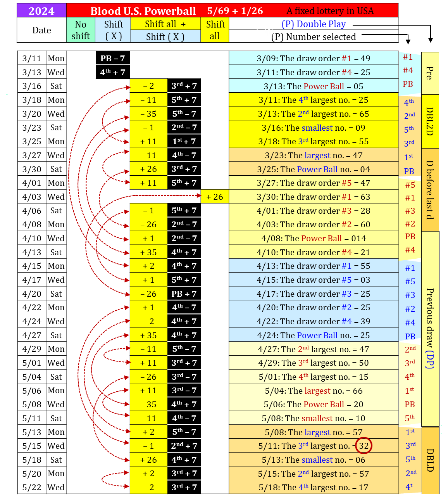Viewport: 448px width, 498px height.
Task: Select the 3/11 date cell
Action: 32,58
